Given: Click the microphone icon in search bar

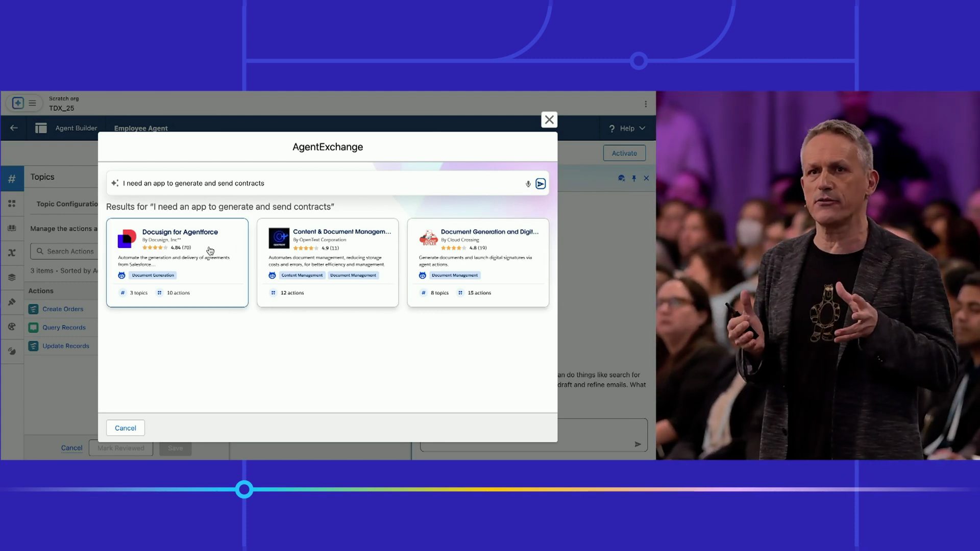Looking at the screenshot, I should pyautogui.click(x=528, y=184).
